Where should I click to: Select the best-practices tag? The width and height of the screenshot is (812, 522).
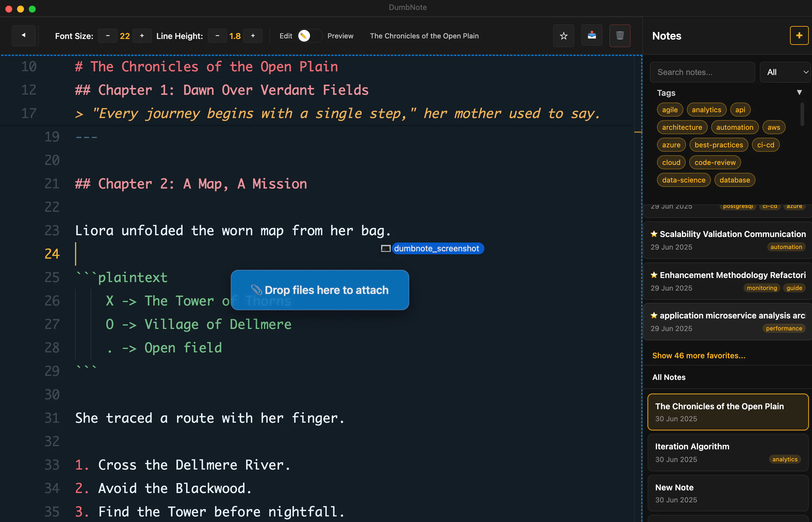[719, 145]
